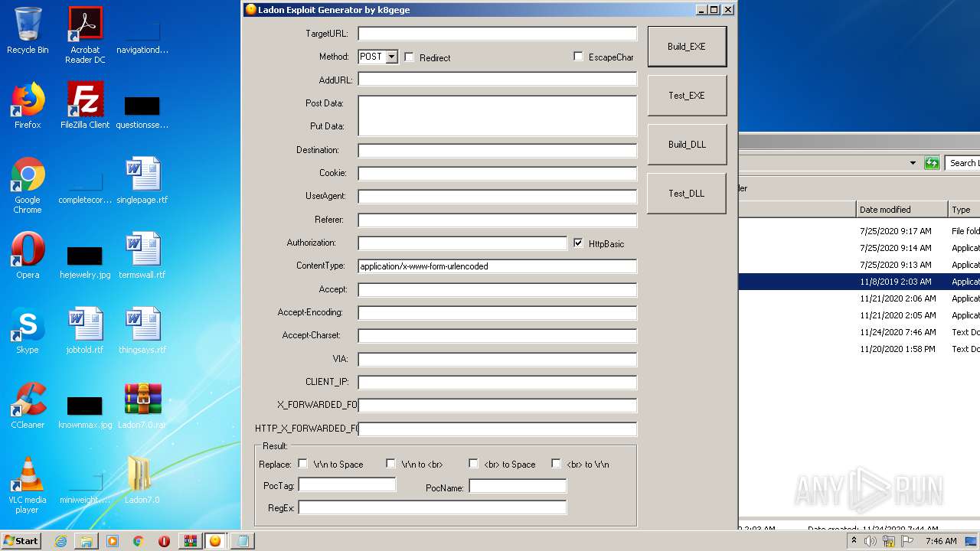
Task: Select the row dated 11/8/2019 2:03 AM
Action: [859, 282]
